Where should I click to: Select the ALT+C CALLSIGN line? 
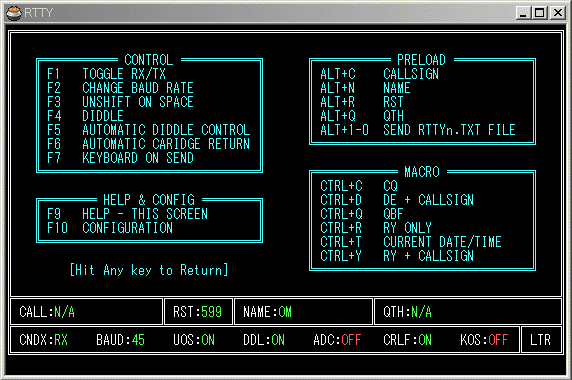click(x=379, y=74)
